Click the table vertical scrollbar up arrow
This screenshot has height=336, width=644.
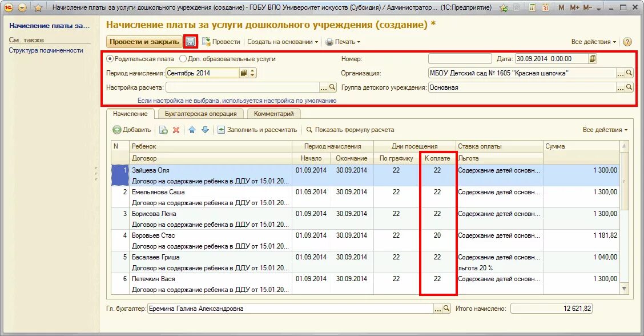point(624,146)
